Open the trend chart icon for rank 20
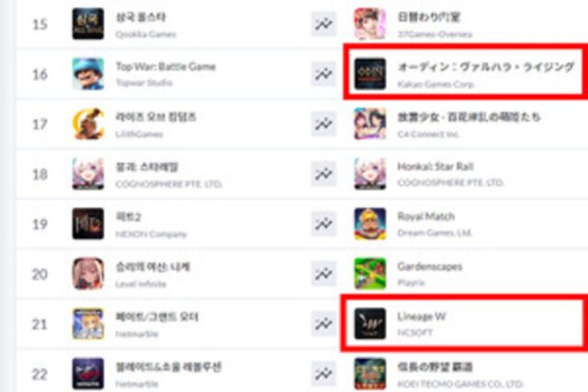588x392 pixels. (x=323, y=274)
